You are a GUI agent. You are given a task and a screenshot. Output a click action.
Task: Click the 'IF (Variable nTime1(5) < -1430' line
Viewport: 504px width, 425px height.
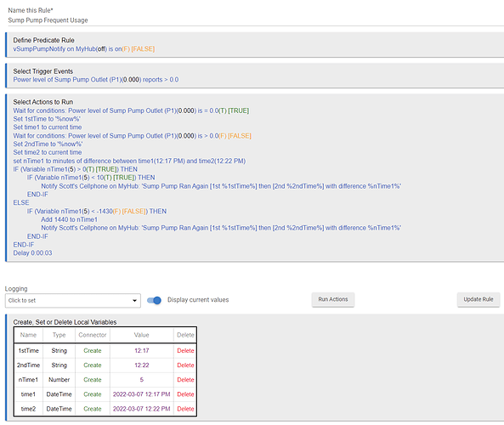click(x=97, y=211)
